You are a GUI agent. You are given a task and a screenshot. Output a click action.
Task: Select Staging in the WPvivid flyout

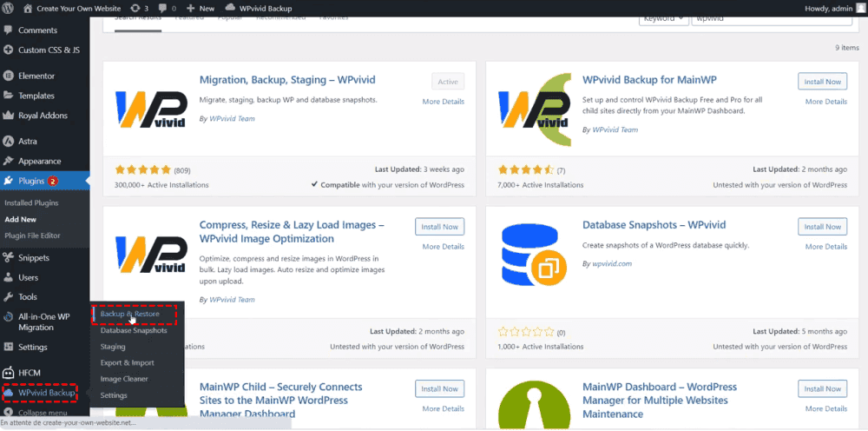point(113,347)
